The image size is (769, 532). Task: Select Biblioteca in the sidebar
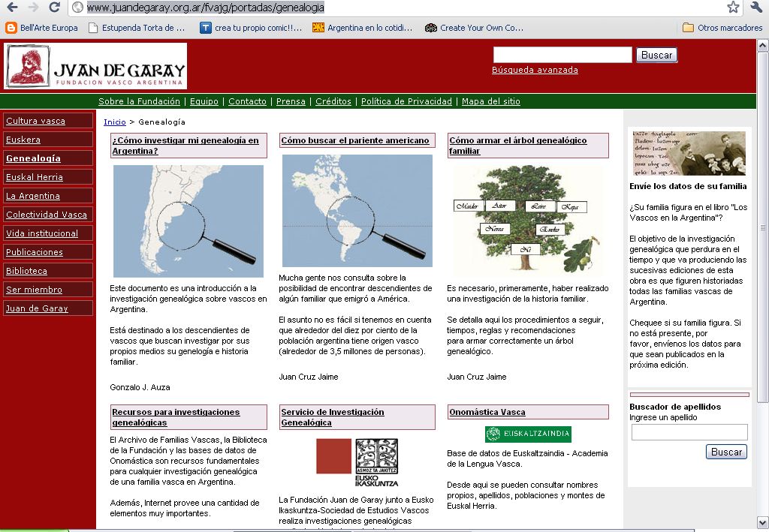pos(48,270)
